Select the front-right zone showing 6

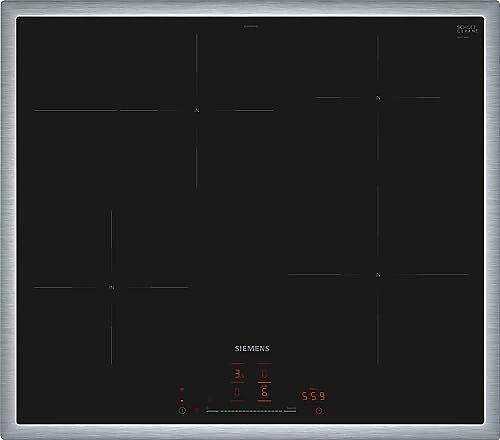click(x=264, y=392)
